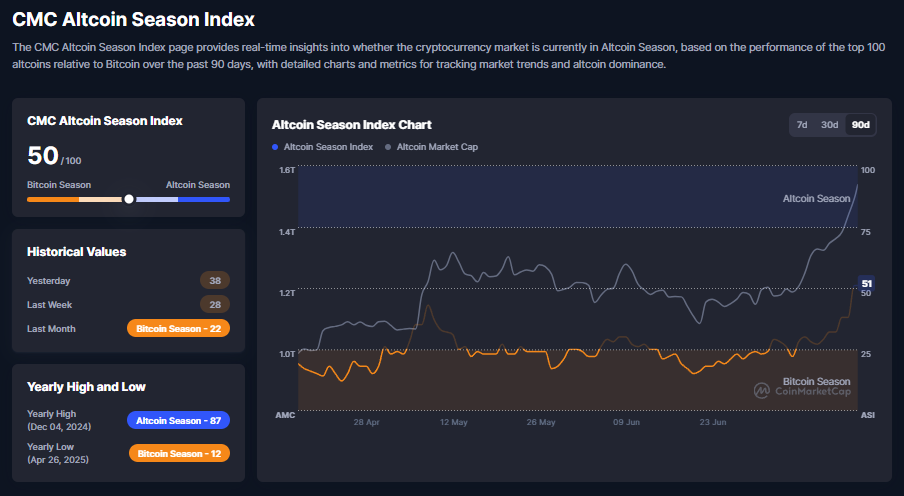Click the 'Altcoin Season' slider label
This screenshot has height=496, width=904.
click(198, 185)
